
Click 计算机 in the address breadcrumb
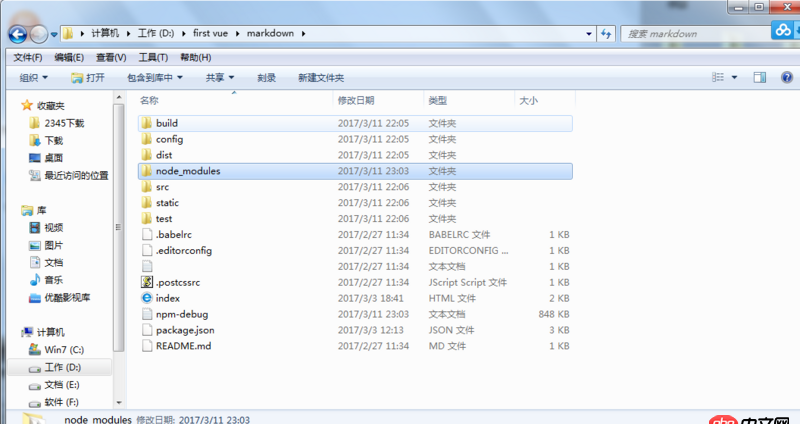tap(105, 33)
